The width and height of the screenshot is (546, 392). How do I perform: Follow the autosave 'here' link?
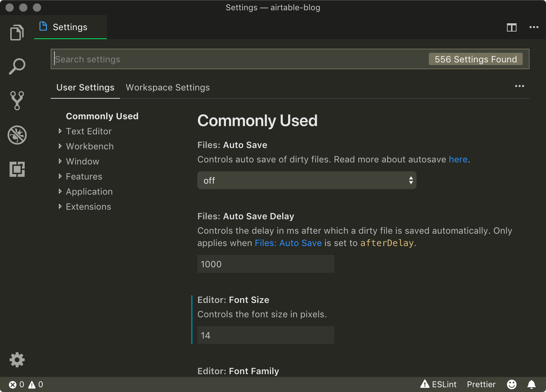[458, 160]
